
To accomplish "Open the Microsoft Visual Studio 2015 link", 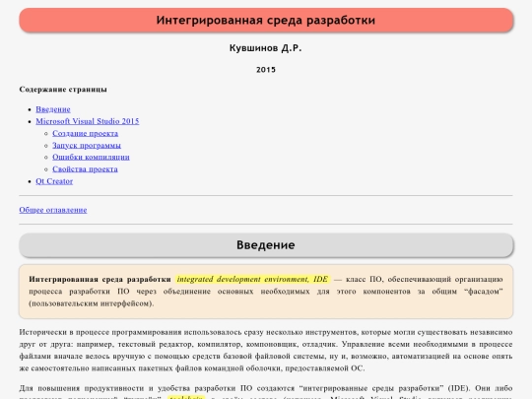I will tap(88, 121).
